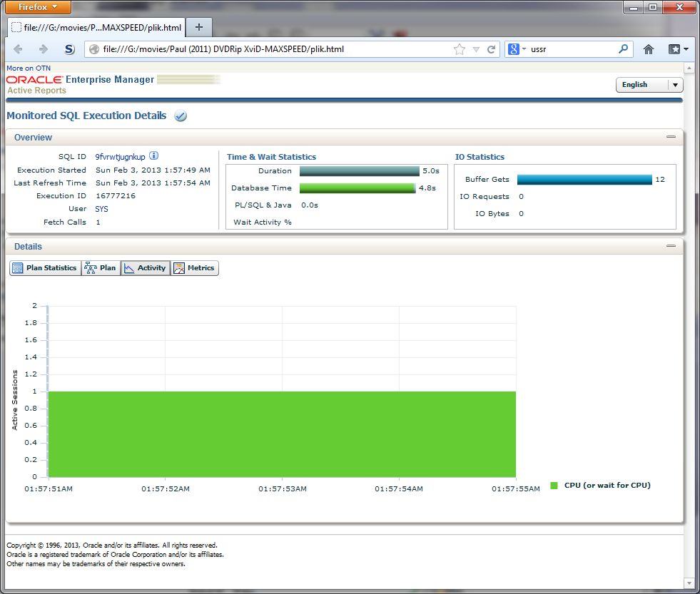This screenshot has height=594, width=700.
Task: Click the search magnifier icon
Action: click(623, 48)
